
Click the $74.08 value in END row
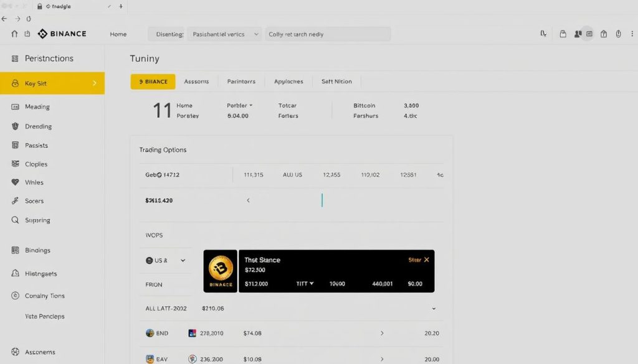point(252,333)
